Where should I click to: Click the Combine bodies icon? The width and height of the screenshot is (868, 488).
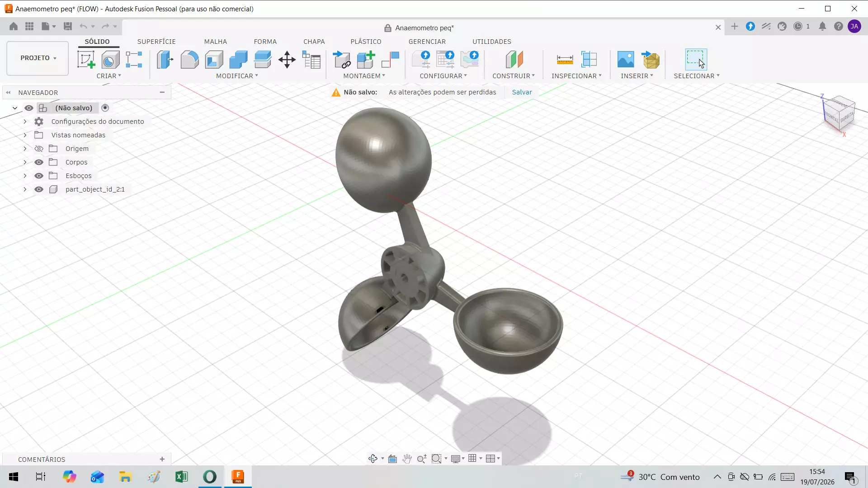click(x=238, y=59)
